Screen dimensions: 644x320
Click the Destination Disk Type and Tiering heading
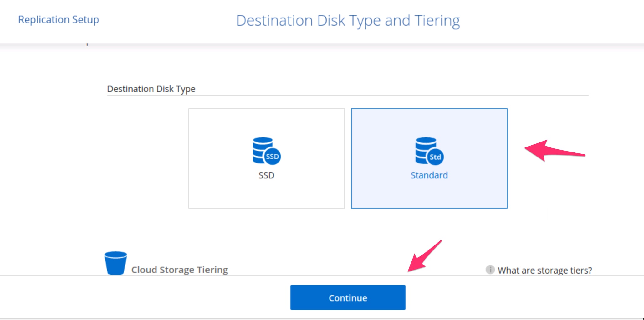pos(348,21)
